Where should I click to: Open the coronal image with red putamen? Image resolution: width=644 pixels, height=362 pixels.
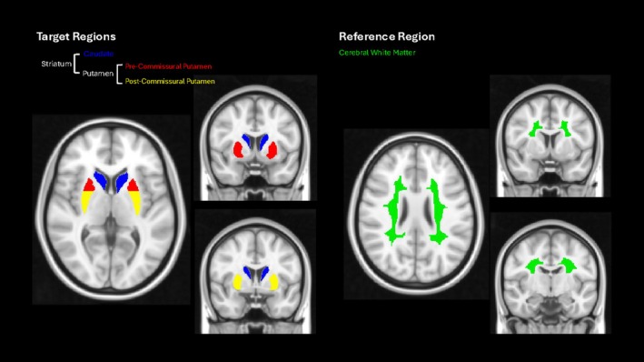click(255, 138)
